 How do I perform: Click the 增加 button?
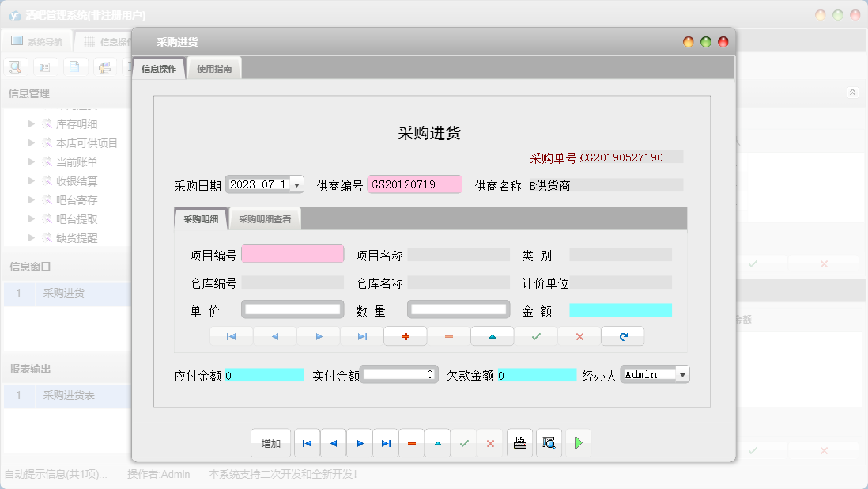(x=271, y=443)
